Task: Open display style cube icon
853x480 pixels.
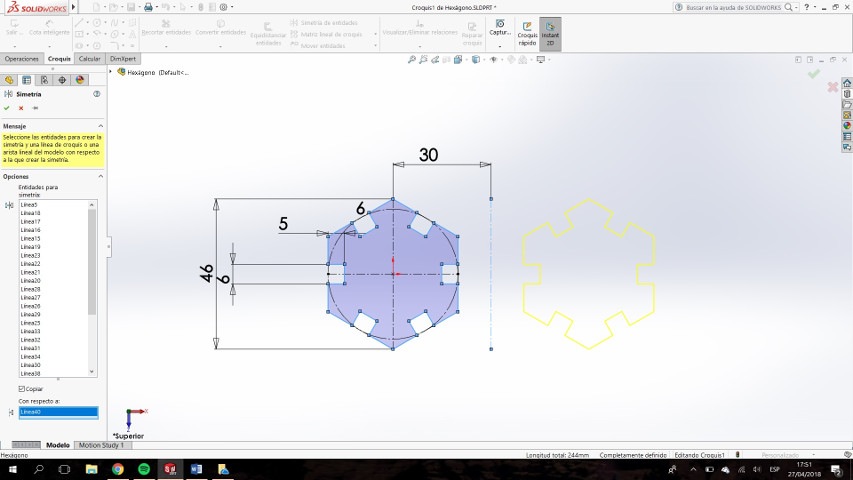Action: click(475, 59)
